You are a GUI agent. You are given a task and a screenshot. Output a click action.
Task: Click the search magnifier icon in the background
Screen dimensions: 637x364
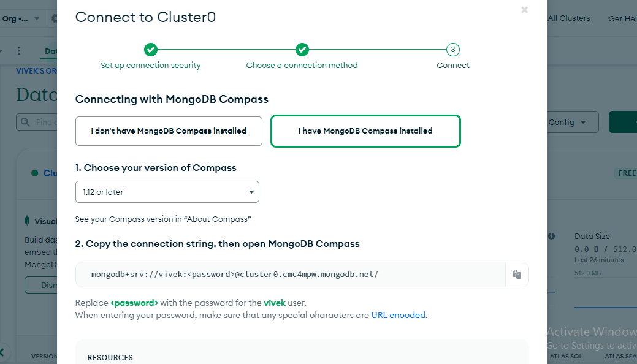26,122
